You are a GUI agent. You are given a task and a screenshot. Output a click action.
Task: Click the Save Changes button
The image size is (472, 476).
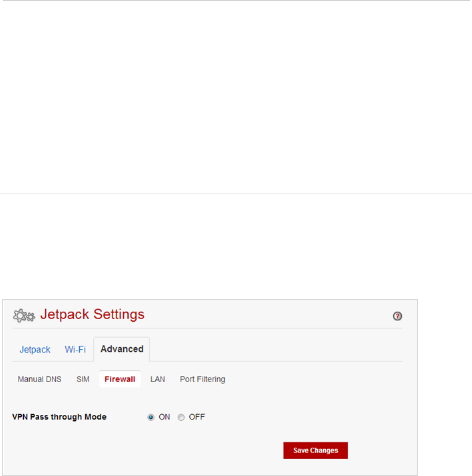[x=315, y=450]
